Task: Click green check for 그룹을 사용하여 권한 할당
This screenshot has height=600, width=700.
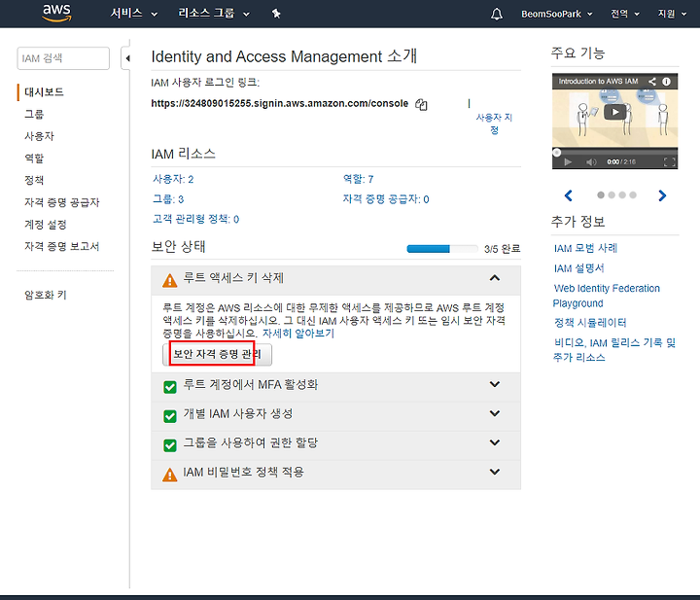Action: pos(170,445)
